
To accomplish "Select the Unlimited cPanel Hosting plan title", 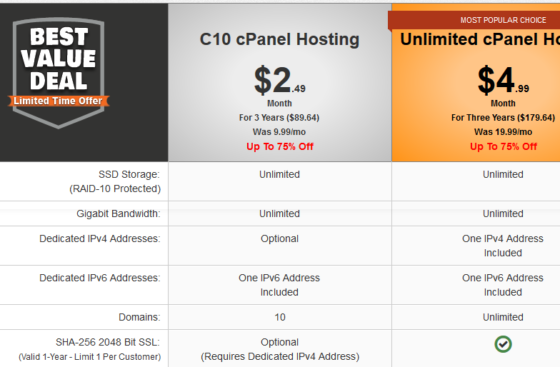I will (480, 39).
